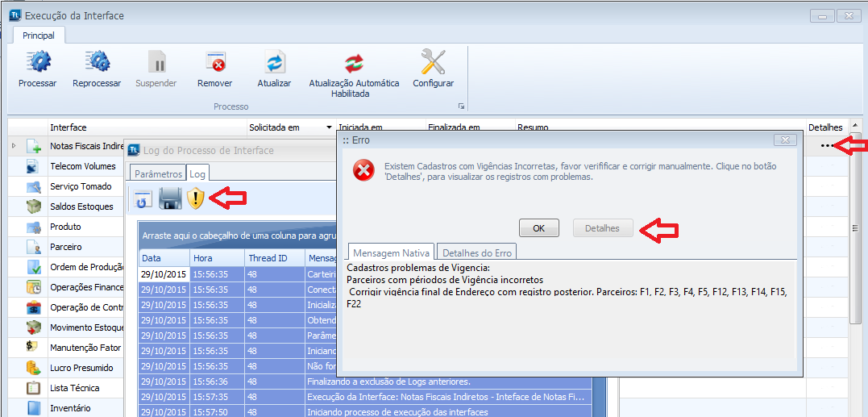The width and height of the screenshot is (868, 417).
Task: Select the Mensagem Nativa tab
Action: click(x=392, y=252)
